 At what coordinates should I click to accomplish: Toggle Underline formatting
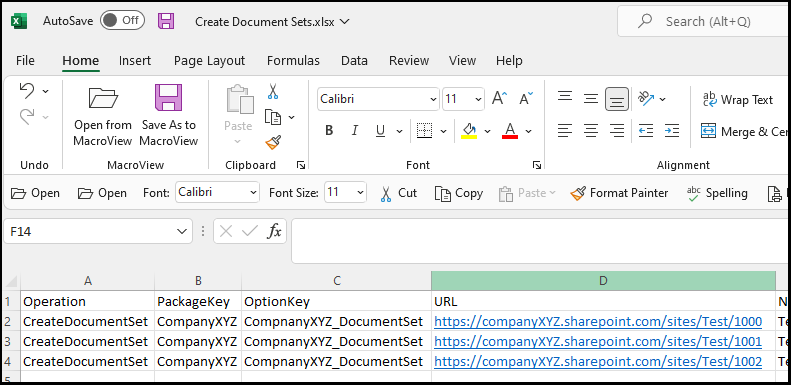[380, 131]
